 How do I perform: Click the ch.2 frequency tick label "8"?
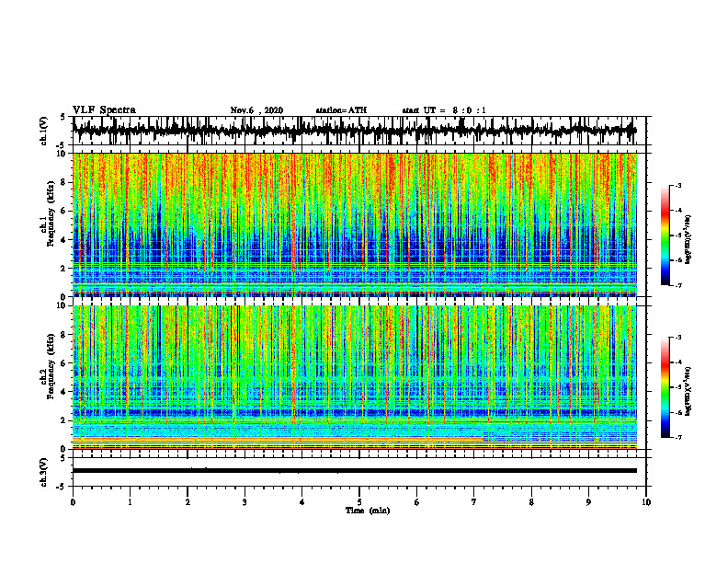click(63, 335)
